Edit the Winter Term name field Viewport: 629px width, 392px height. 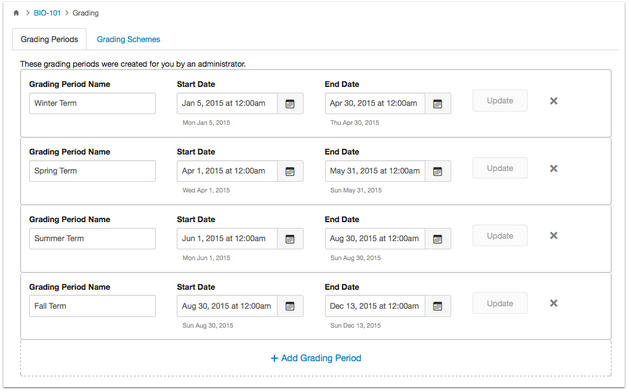click(x=92, y=104)
